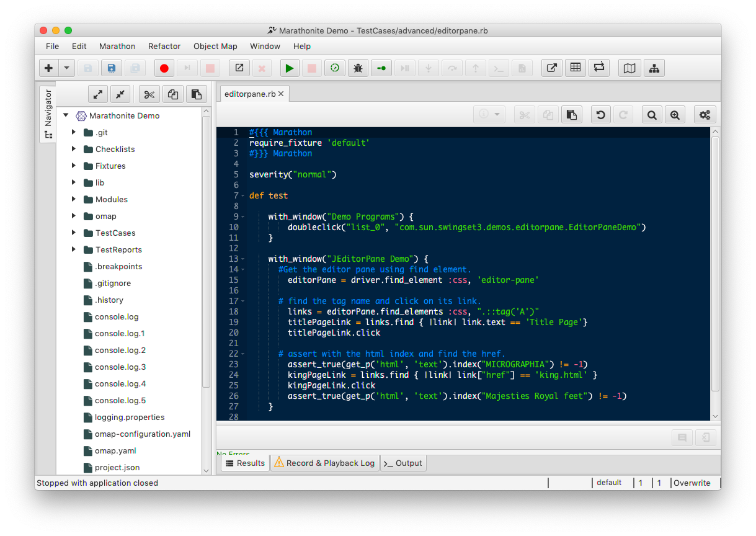Open the editor Search magnifier icon

[652, 115]
